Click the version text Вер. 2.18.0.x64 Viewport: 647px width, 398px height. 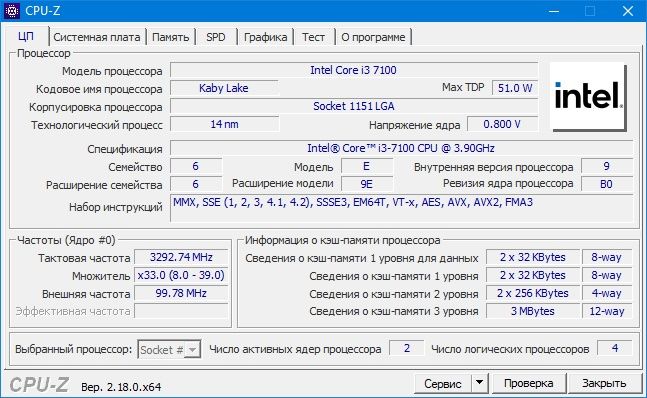(x=121, y=387)
